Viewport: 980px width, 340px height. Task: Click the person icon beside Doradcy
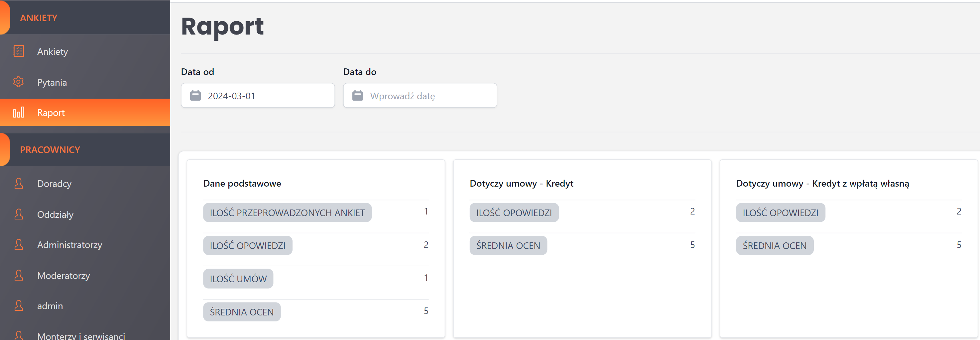(x=19, y=184)
